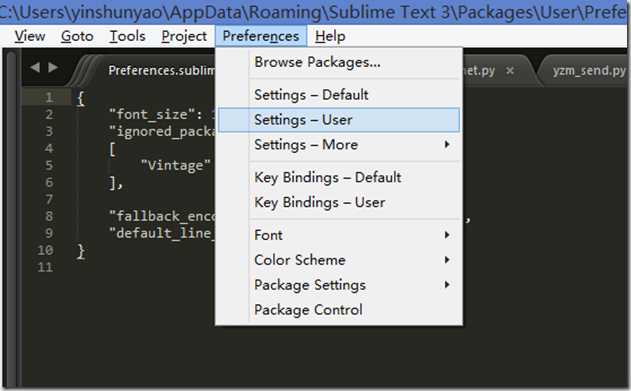Close the tab ending in et.py
Screen dimensions: 631x391
pyautogui.click(x=510, y=71)
